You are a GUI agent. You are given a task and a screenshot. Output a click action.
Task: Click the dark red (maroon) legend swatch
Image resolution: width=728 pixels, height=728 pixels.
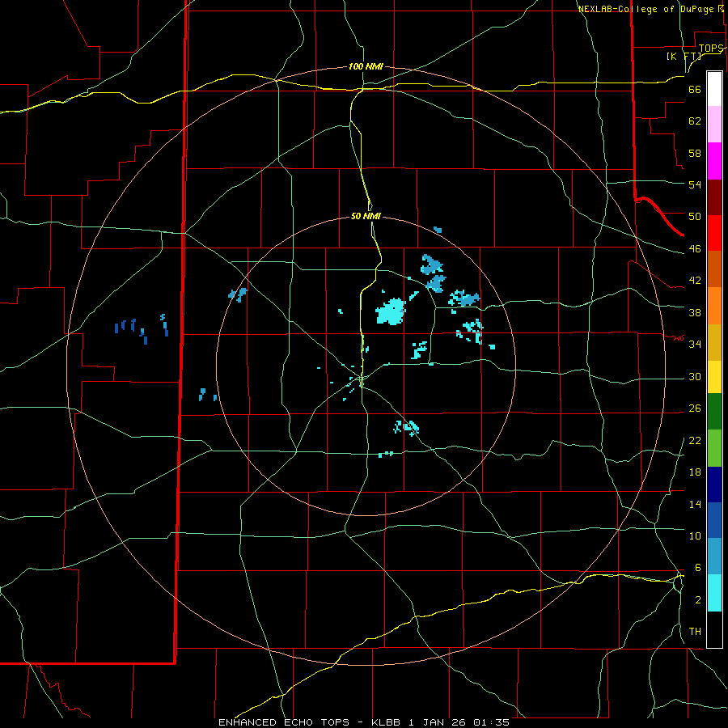(x=714, y=197)
